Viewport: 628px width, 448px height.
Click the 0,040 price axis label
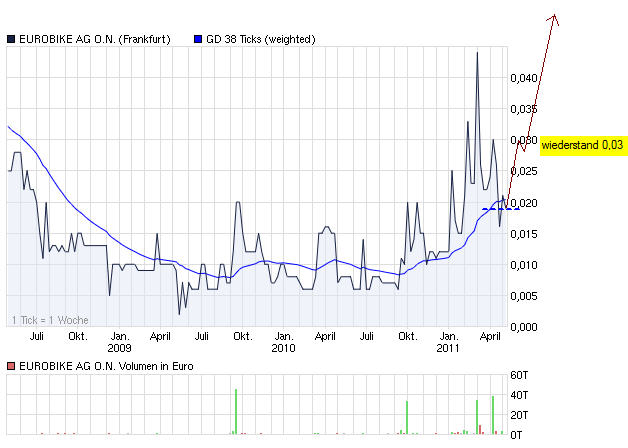(x=524, y=78)
